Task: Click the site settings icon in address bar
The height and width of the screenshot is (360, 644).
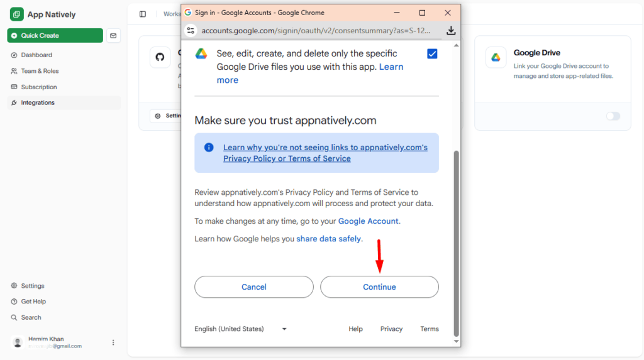Action: tap(191, 30)
